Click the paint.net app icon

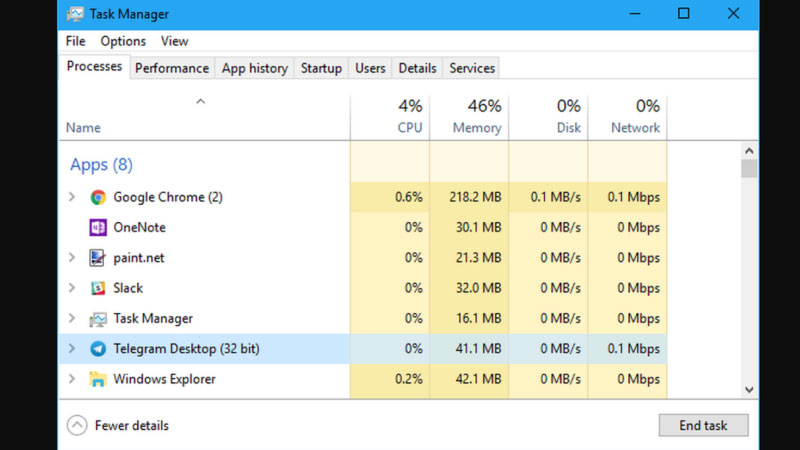coord(97,258)
